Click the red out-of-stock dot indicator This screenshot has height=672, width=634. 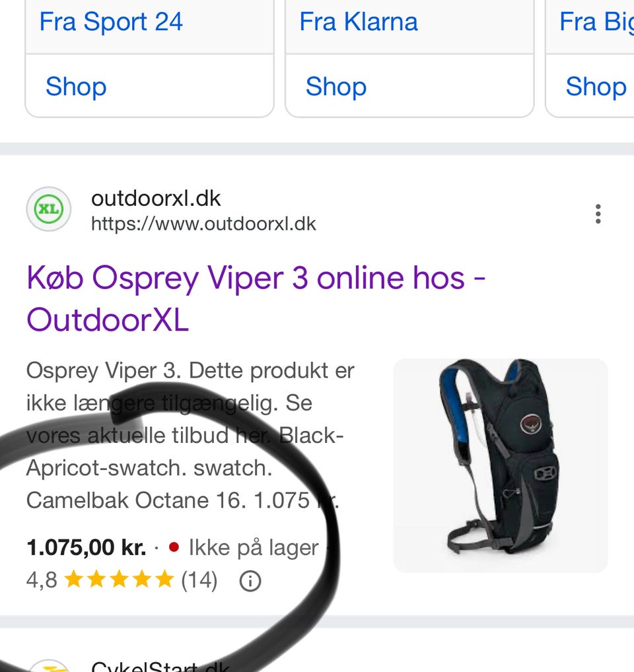[174, 547]
